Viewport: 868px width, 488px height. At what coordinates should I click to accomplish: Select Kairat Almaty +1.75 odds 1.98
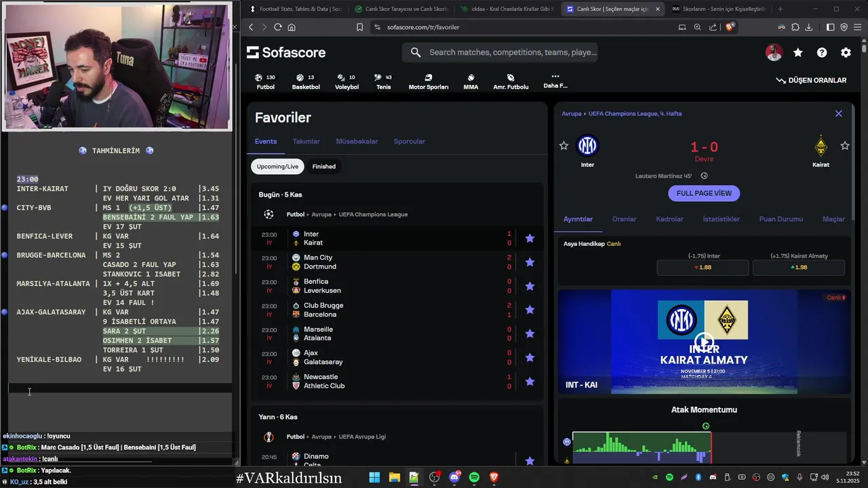pyautogui.click(x=799, y=267)
